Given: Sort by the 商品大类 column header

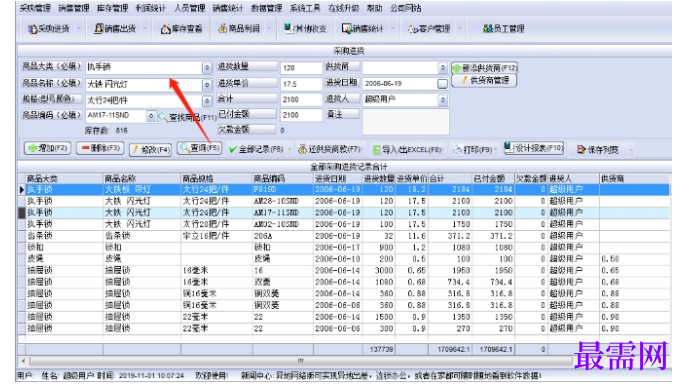Looking at the screenshot, I should coord(64,178).
